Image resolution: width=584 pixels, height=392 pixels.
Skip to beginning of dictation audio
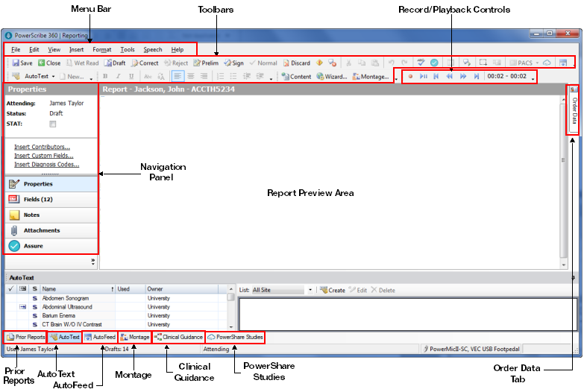coord(436,76)
